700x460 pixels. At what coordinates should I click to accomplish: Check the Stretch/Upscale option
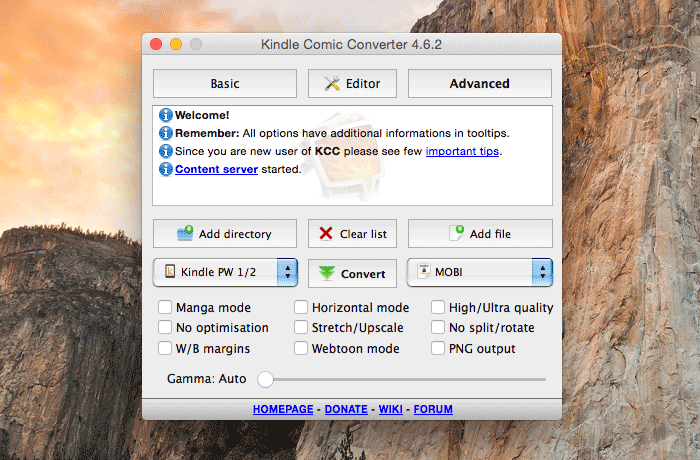301,327
